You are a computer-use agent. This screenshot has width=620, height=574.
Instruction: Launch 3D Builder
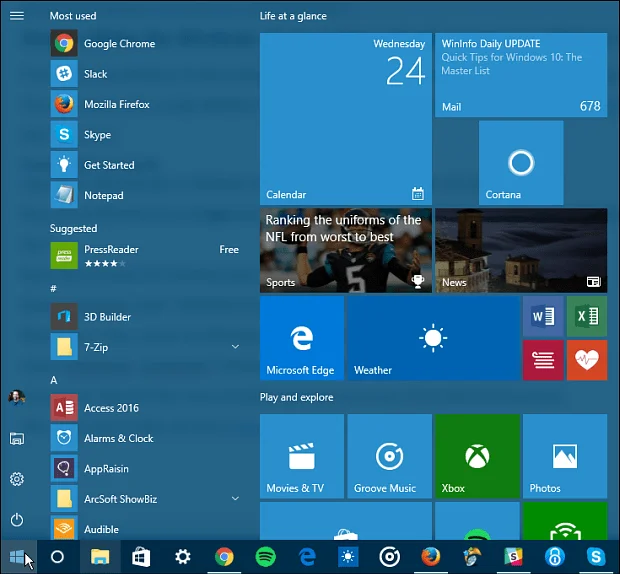click(x=145, y=317)
